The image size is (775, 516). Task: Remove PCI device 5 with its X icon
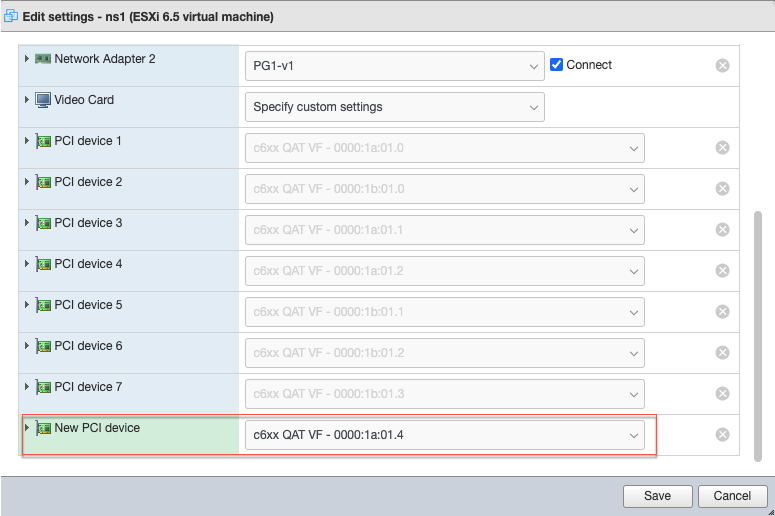point(722,311)
